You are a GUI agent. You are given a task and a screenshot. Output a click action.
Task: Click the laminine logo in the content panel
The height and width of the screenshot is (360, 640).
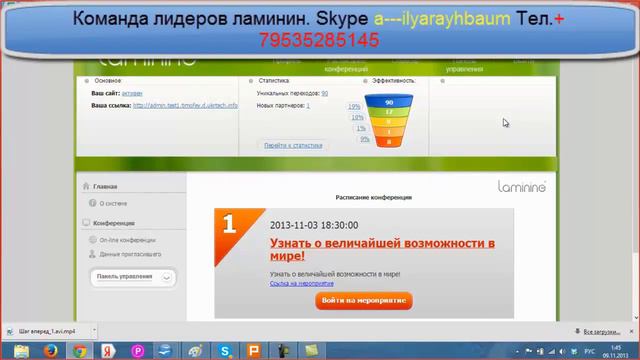(x=522, y=187)
